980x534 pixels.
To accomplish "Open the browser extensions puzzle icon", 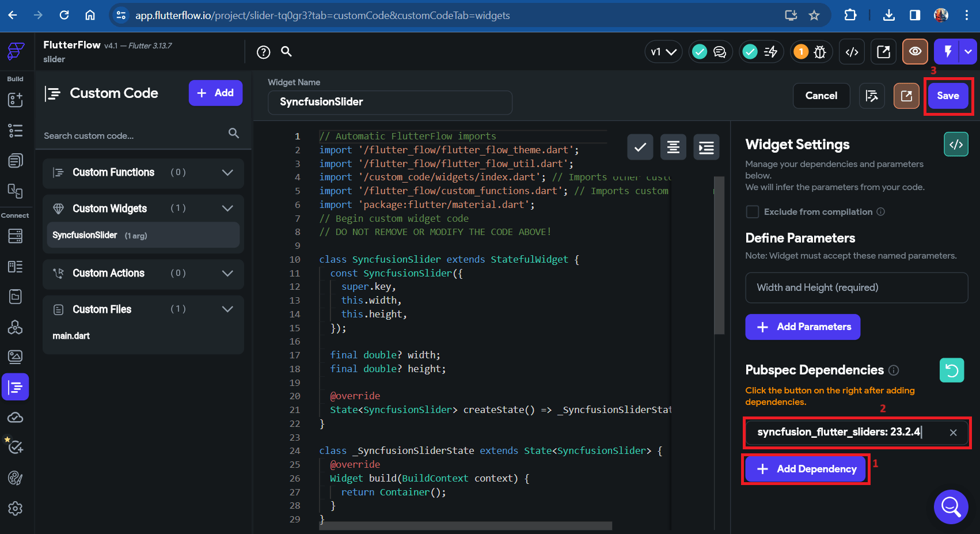I will [x=850, y=16].
